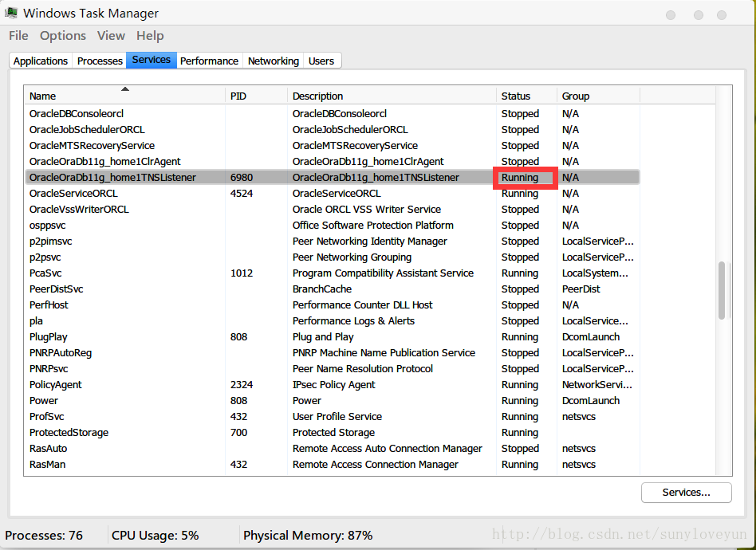Open the View menu
The image size is (756, 550).
click(x=111, y=36)
